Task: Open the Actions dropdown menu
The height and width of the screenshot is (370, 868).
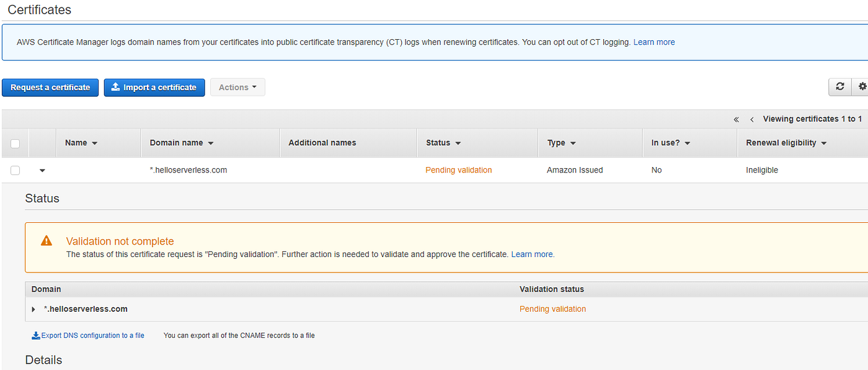Action: (237, 87)
